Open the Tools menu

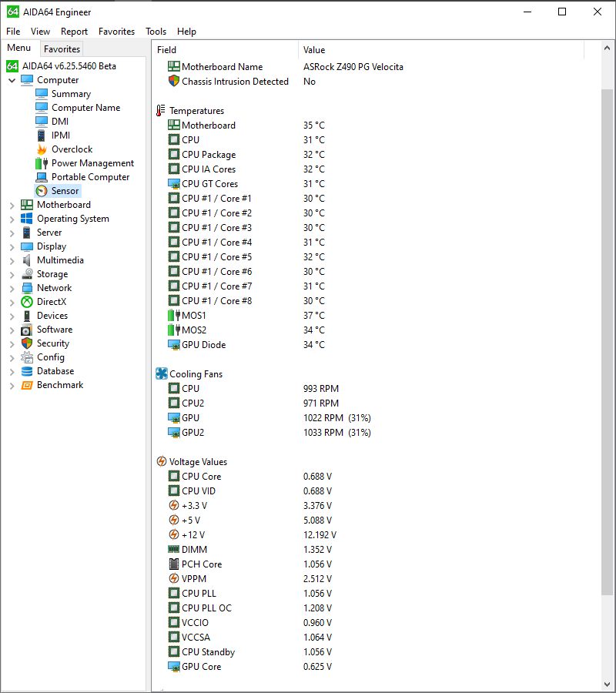click(x=156, y=32)
